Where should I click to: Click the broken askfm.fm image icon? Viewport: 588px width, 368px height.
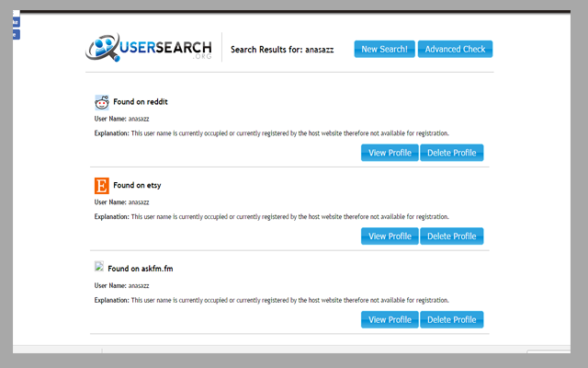pyautogui.click(x=99, y=267)
